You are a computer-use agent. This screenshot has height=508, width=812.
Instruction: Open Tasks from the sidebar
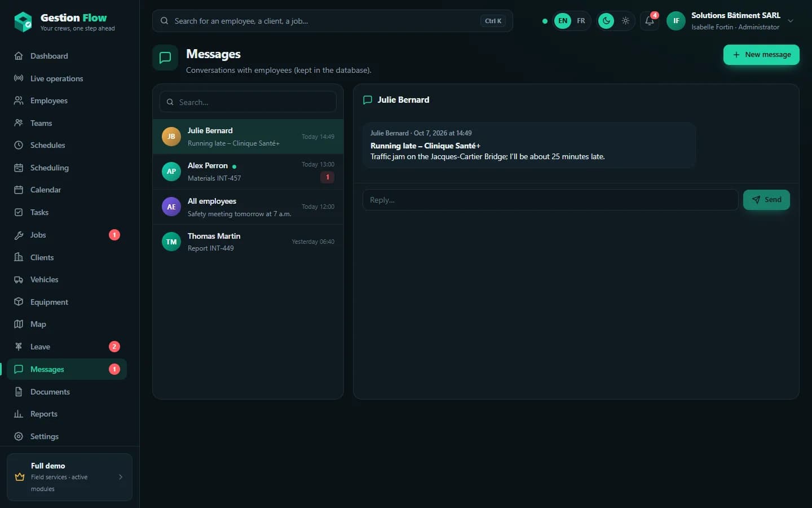tap(67, 212)
